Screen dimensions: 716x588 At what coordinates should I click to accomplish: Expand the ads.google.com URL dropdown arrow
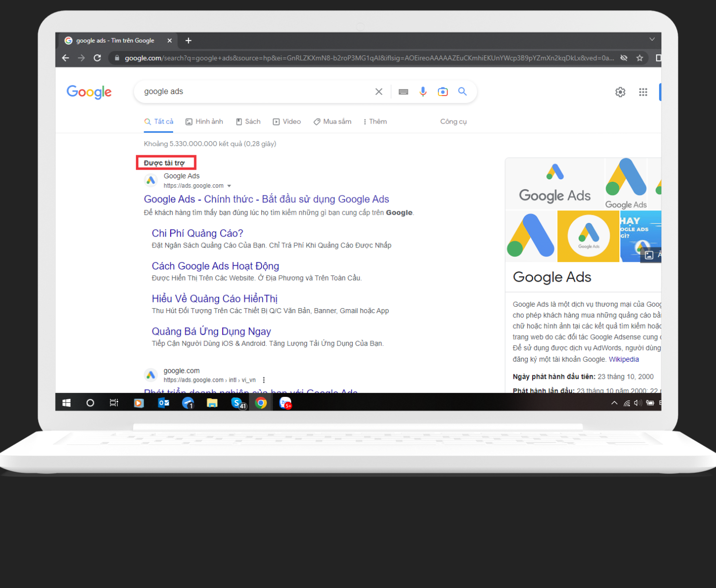[229, 186]
